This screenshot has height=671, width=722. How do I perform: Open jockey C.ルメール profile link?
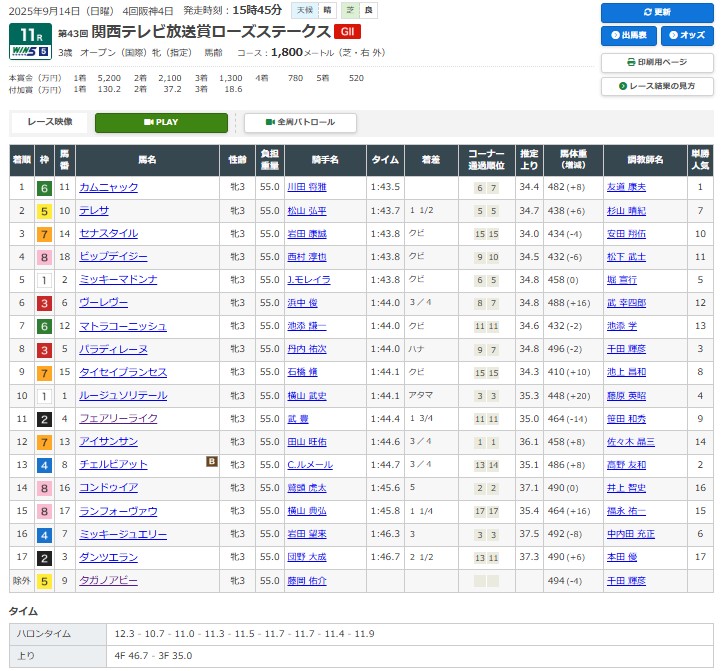[309, 465]
